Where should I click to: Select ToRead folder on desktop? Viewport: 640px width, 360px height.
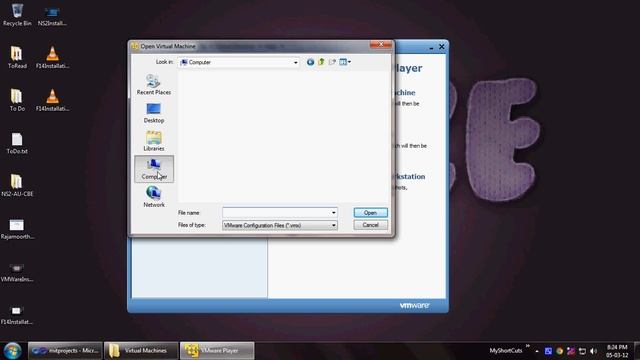(x=17, y=58)
